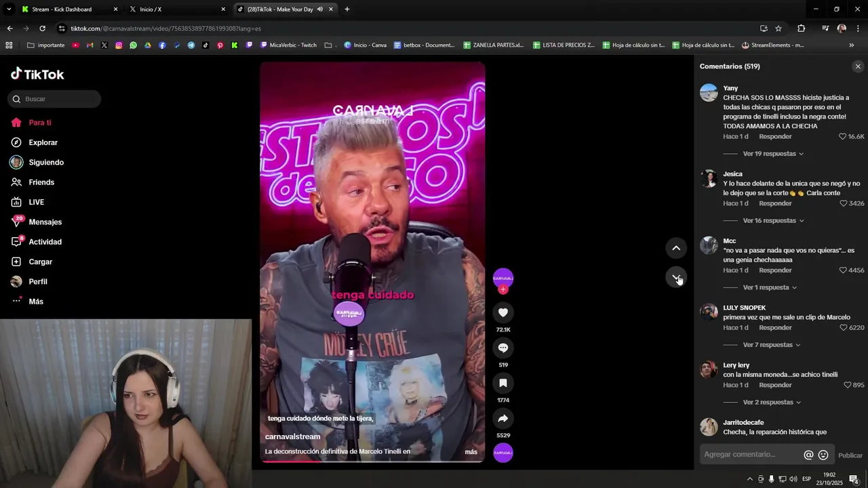Like LULY SNOPEK's comment with 6220 likes
This screenshot has height=488, width=868.
tap(844, 327)
